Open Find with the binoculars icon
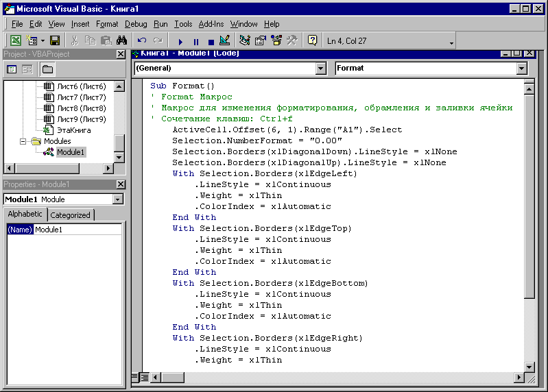The image size is (548, 392). [x=121, y=41]
